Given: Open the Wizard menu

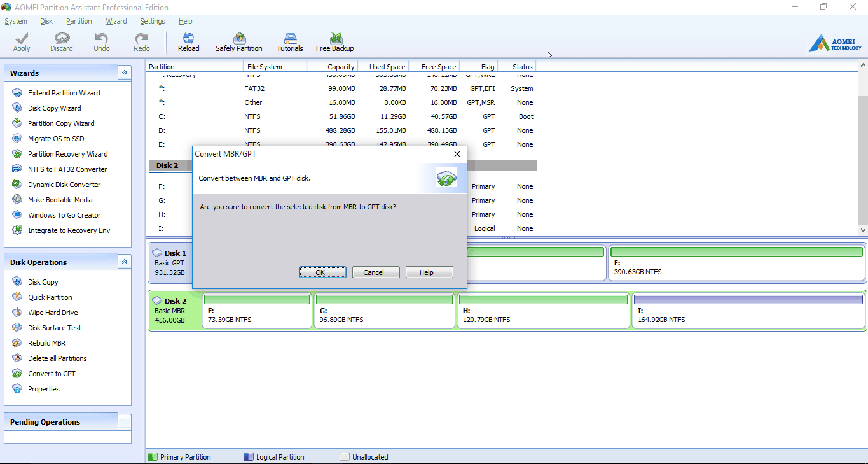Looking at the screenshot, I should point(116,21).
